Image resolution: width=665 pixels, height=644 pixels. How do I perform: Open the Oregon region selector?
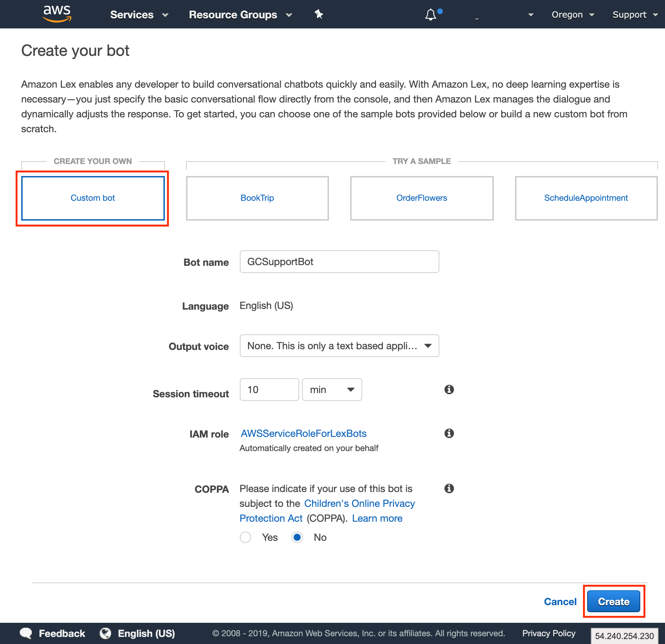point(573,14)
